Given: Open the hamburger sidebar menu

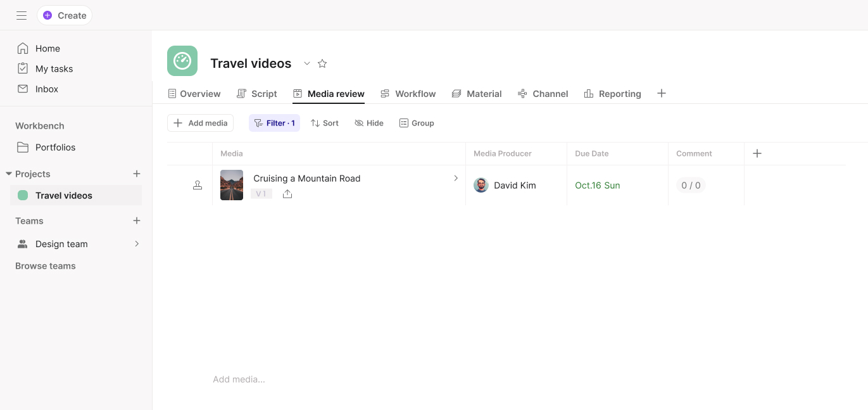Looking at the screenshot, I should click(22, 15).
